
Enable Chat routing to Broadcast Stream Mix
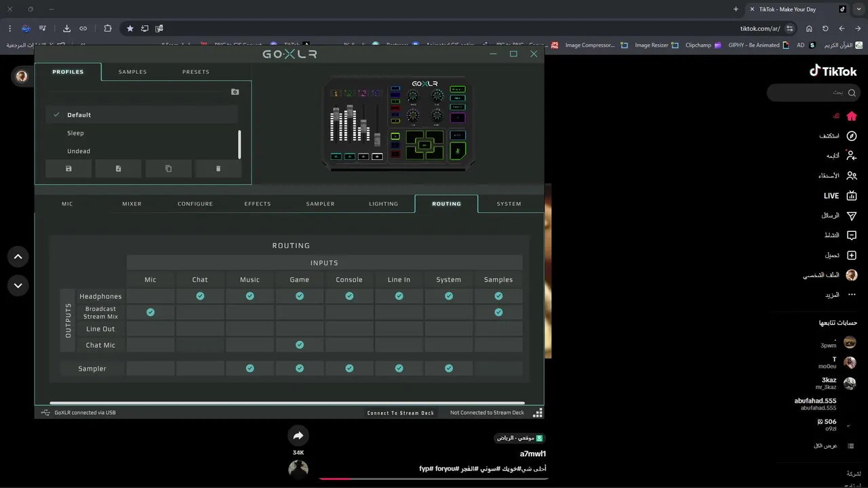click(x=200, y=312)
